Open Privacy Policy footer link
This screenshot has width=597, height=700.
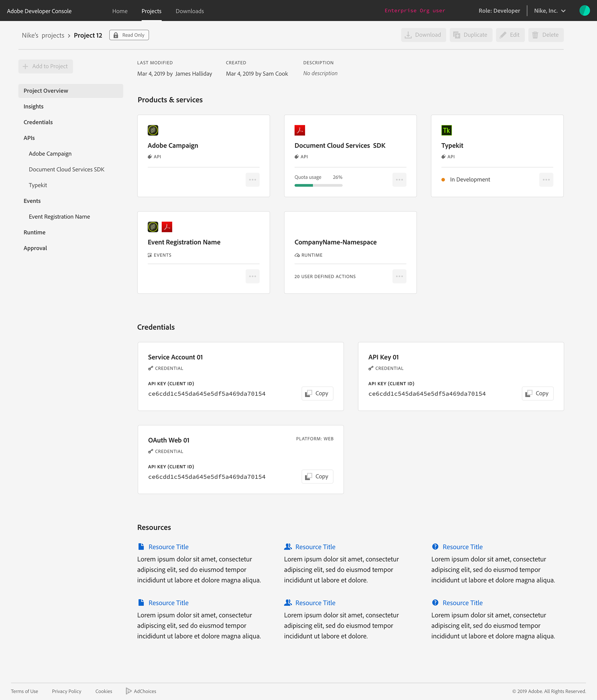click(x=67, y=691)
